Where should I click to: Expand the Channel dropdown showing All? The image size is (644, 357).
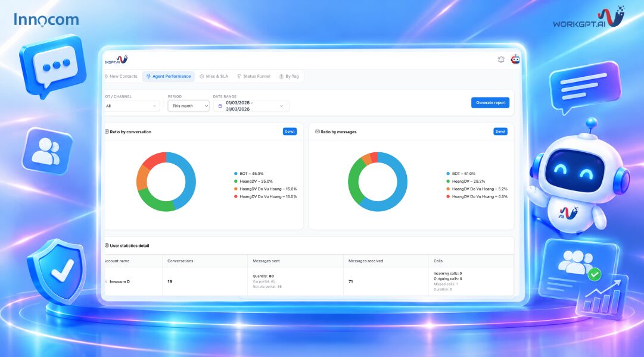132,106
